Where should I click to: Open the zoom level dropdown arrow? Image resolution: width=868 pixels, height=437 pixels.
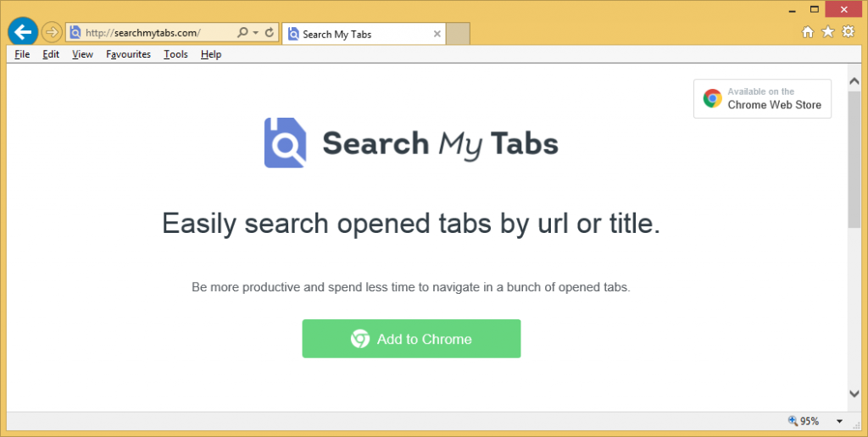click(839, 421)
